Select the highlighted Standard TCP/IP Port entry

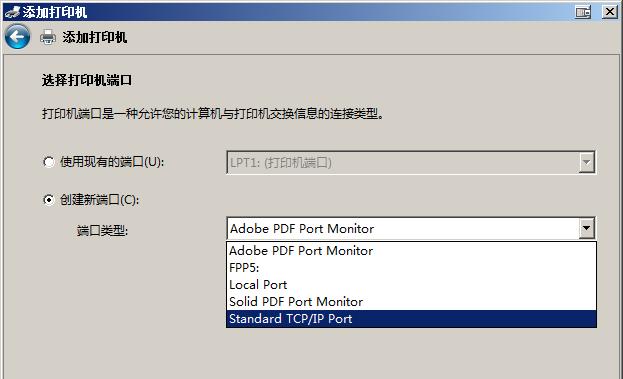(411, 319)
